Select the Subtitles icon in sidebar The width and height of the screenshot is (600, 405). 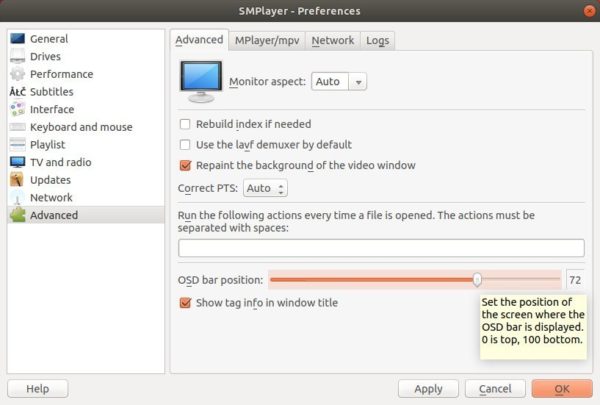pos(18,91)
